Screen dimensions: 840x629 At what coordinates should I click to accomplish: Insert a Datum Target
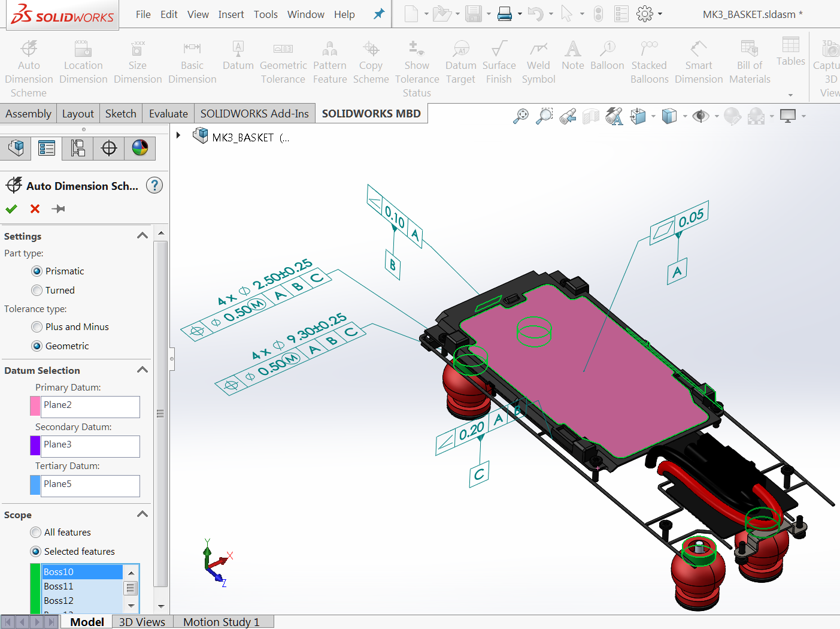pos(460,62)
